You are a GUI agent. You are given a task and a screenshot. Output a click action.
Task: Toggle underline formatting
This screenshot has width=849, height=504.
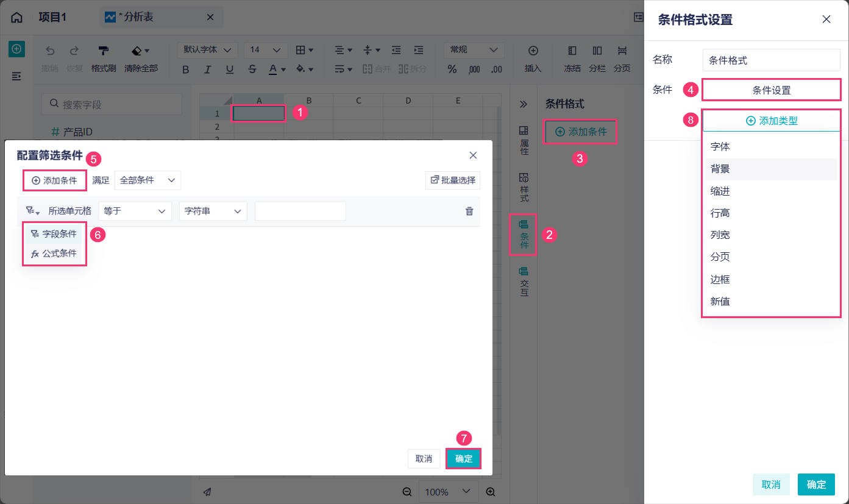click(229, 69)
